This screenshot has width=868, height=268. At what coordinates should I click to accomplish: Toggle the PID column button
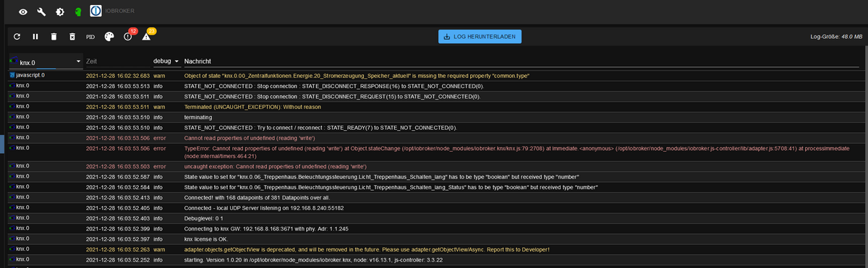coord(90,36)
